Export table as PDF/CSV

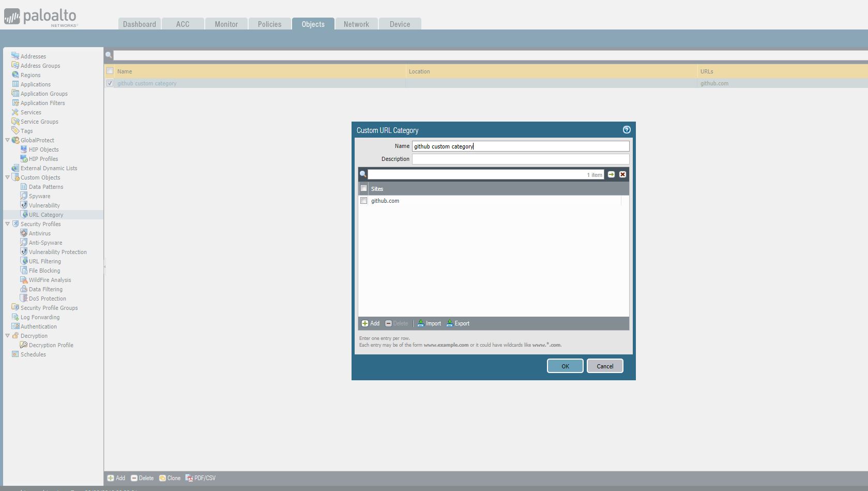click(x=201, y=478)
